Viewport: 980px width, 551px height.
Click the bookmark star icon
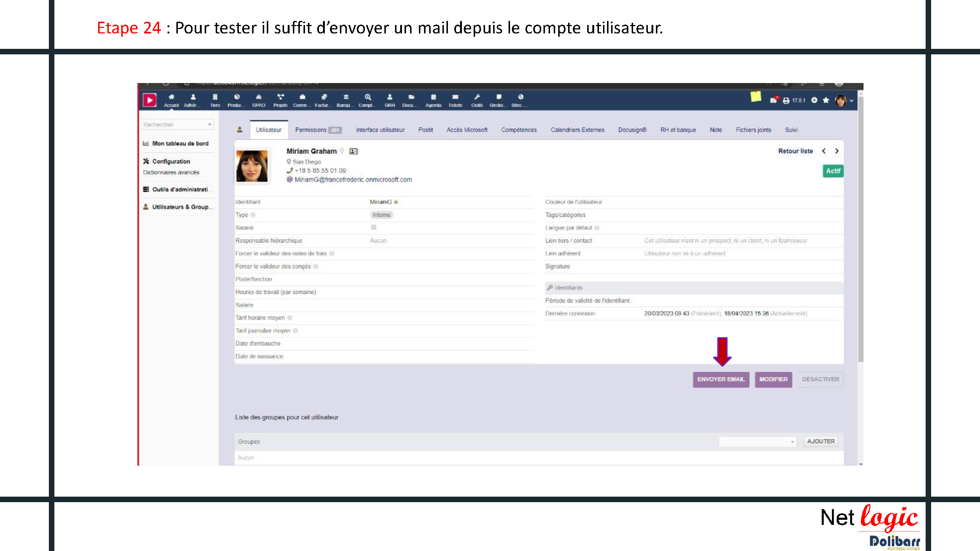pyautogui.click(x=826, y=100)
